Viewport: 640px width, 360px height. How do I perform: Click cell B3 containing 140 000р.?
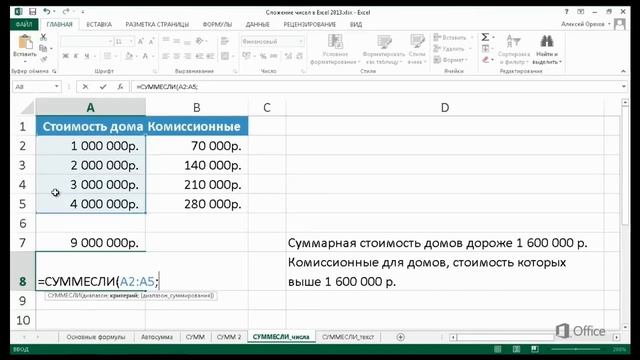pyautogui.click(x=197, y=165)
